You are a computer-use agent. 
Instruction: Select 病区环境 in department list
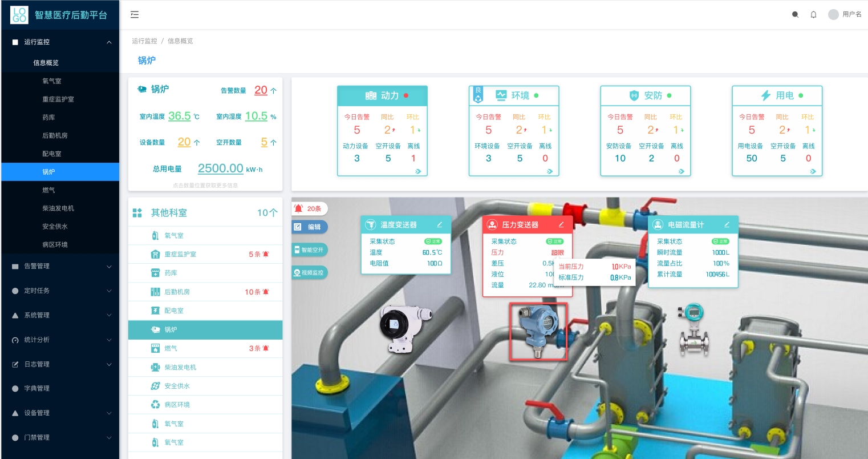(205, 405)
